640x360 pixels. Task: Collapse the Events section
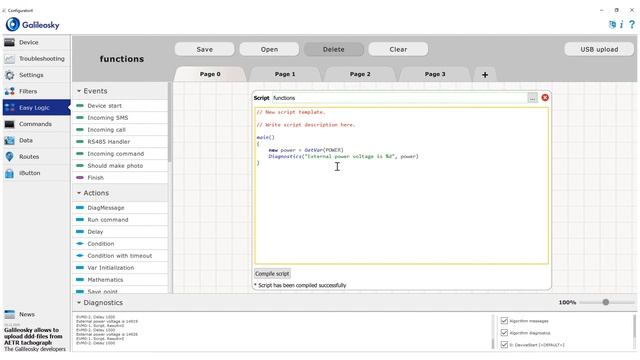pyautogui.click(x=79, y=91)
